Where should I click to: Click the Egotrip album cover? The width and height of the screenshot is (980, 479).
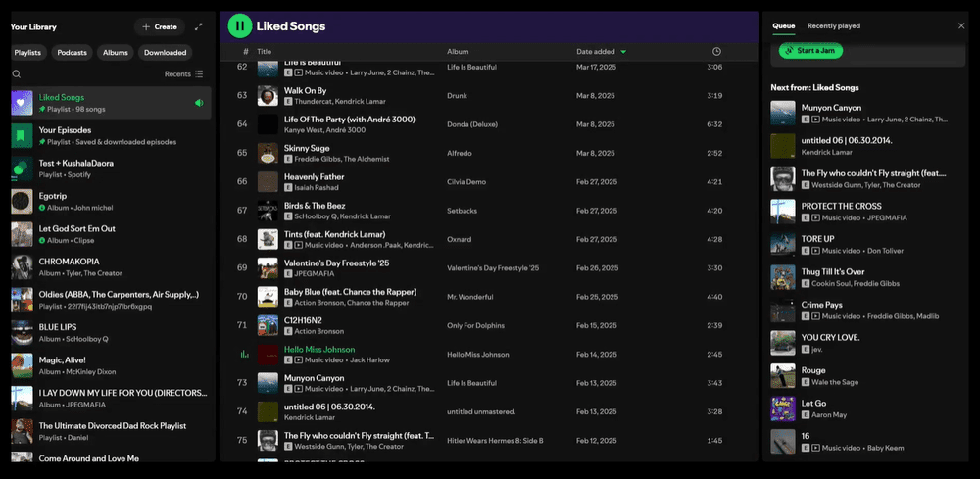click(x=22, y=201)
